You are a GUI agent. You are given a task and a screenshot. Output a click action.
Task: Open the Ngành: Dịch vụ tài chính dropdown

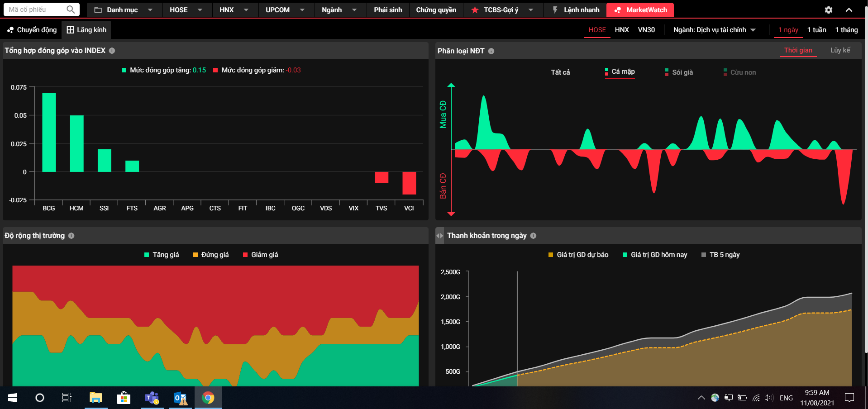[x=714, y=30]
